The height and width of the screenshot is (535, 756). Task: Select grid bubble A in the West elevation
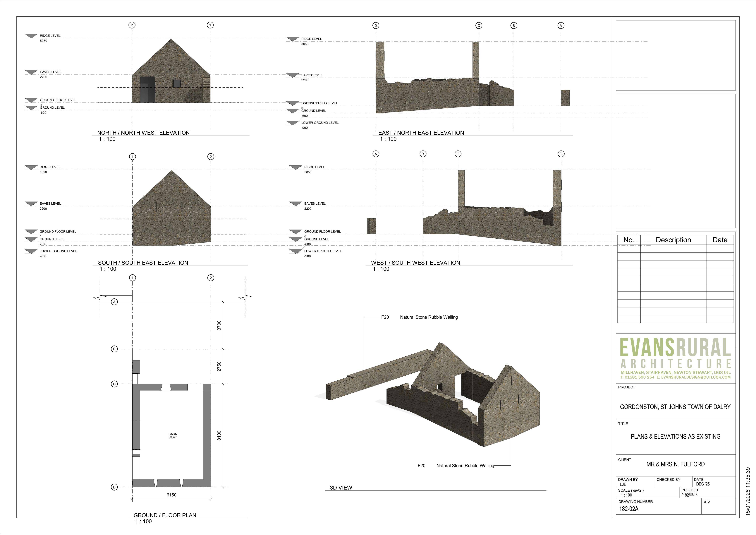[x=376, y=154]
